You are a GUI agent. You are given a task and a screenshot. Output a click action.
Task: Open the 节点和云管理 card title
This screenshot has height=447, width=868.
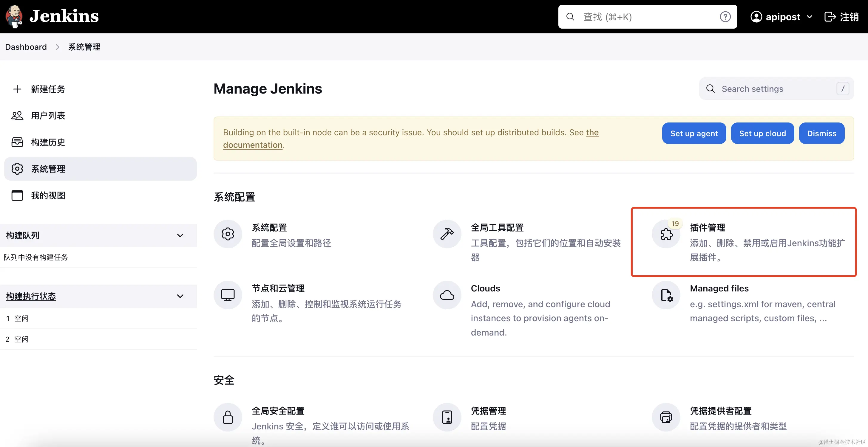pyautogui.click(x=278, y=288)
